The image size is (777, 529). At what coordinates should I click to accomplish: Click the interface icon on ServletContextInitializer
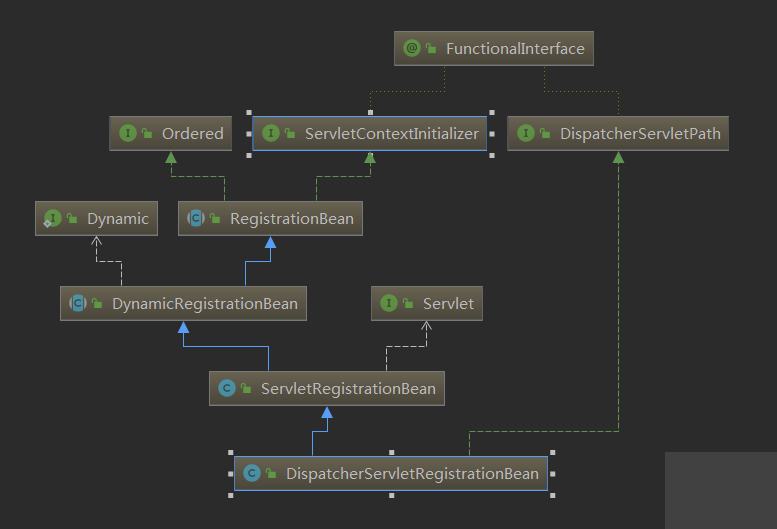pos(271,133)
